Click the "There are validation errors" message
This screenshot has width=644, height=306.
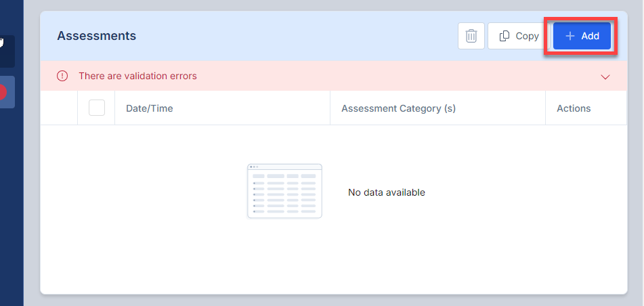(137, 76)
